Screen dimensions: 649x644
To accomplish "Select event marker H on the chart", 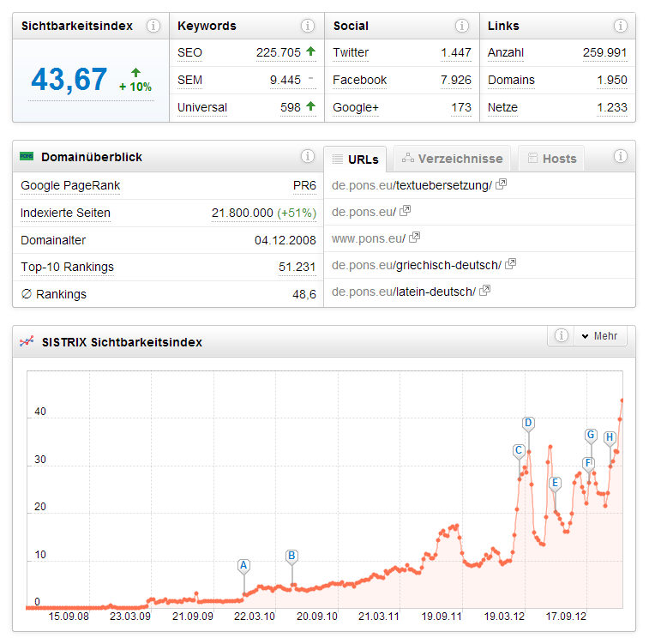I will coord(610,437).
